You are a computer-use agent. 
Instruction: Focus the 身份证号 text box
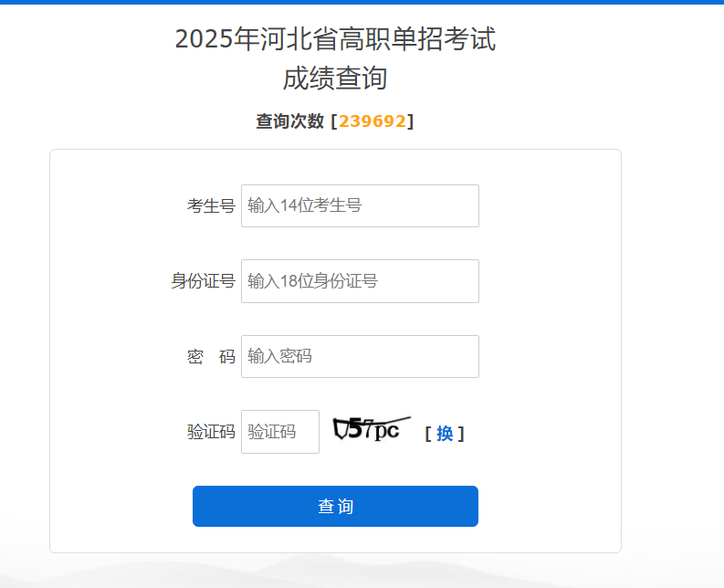click(x=360, y=281)
